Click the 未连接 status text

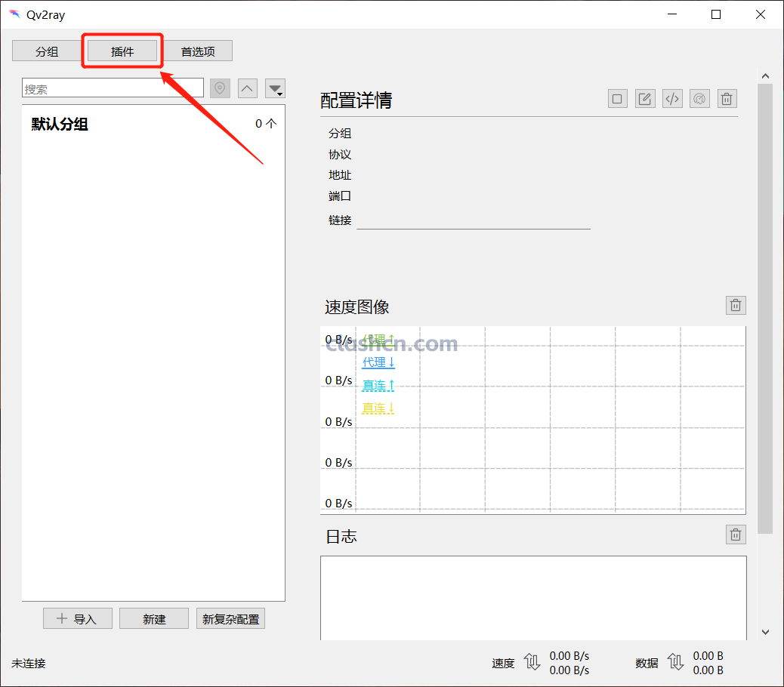click(x=29, y=664)
